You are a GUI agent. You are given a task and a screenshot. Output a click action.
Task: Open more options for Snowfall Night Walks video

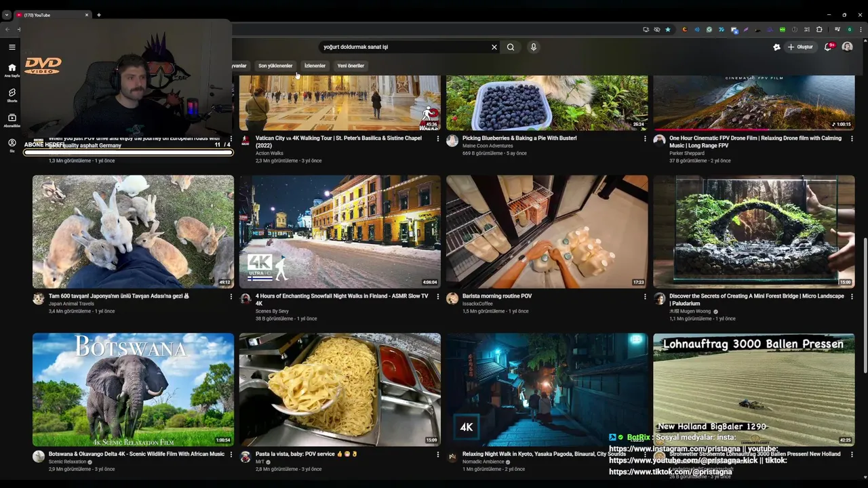click(x=438, y=297)
